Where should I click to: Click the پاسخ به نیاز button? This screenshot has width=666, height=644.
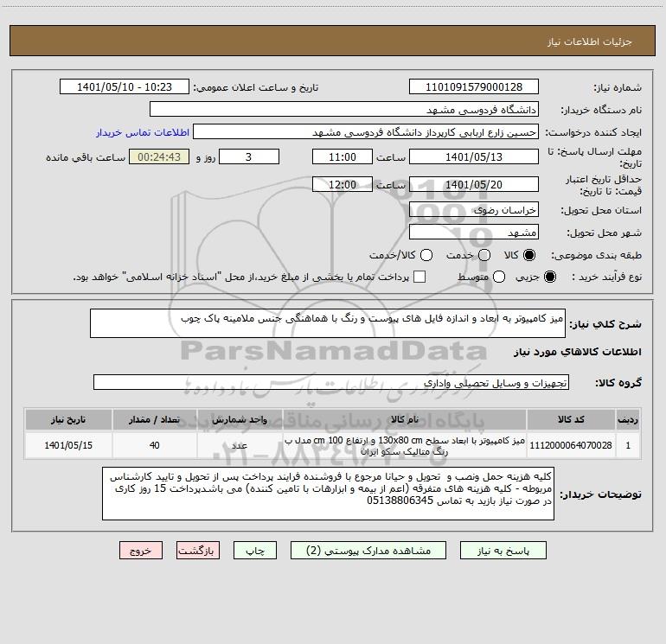(x=503, y=551)
